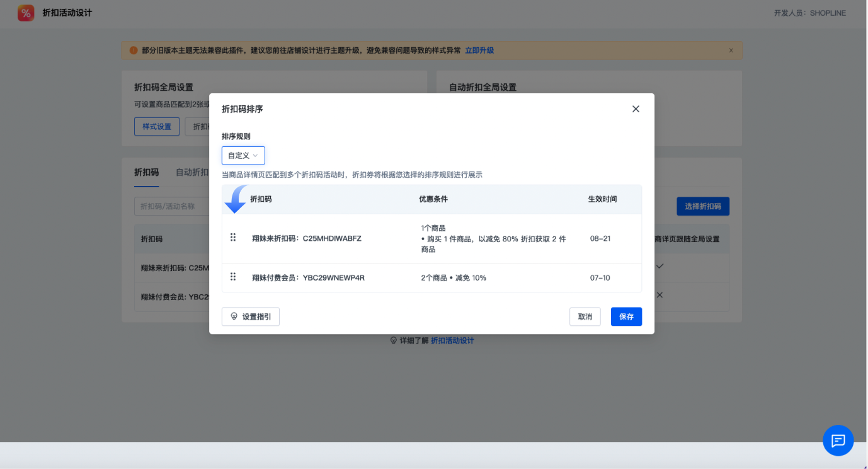This screenshot has width=868, height=469.
Task: Cancel the sort dialog with 取消
Action: [x=585, y=316]
